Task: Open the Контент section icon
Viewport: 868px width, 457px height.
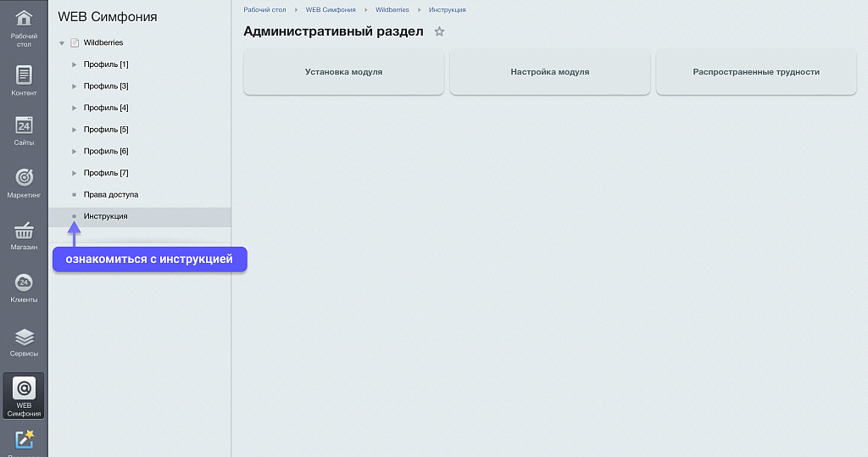Action: coord(24,75)
